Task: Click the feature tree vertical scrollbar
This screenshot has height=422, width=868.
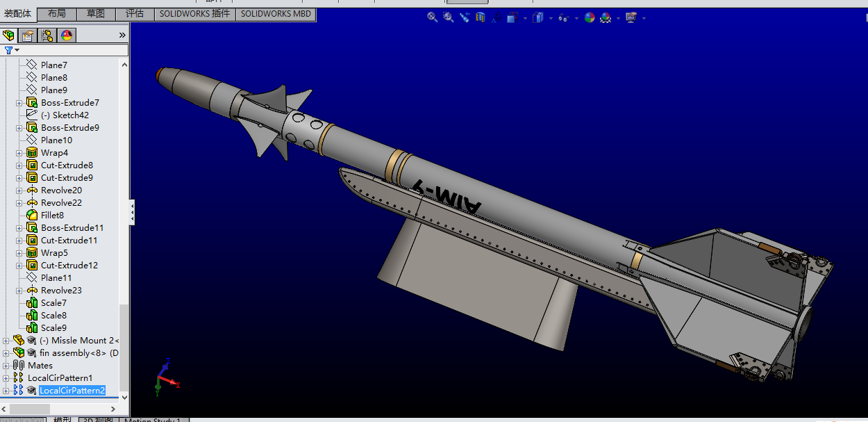Action: [124, 348]
